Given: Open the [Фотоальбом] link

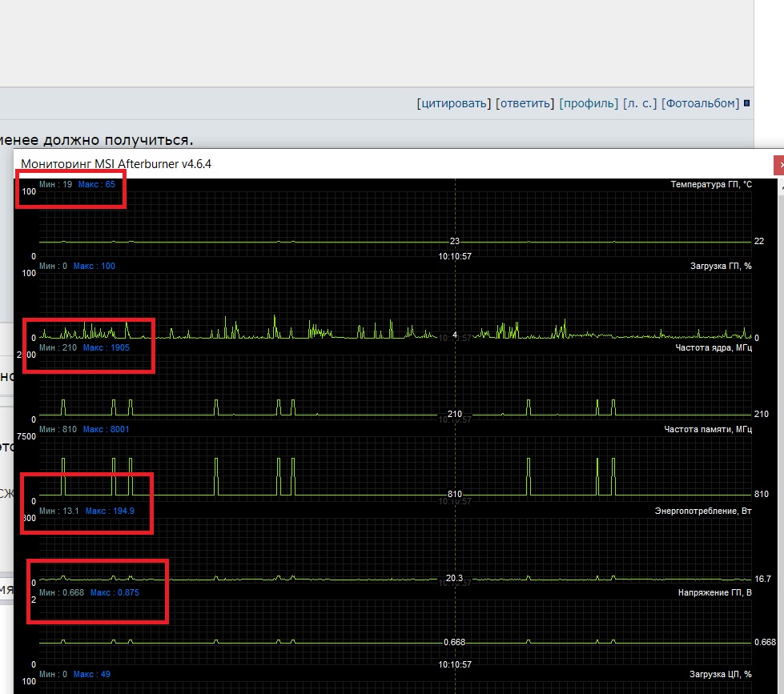Looking at the screenshot, I should [700, 103].
